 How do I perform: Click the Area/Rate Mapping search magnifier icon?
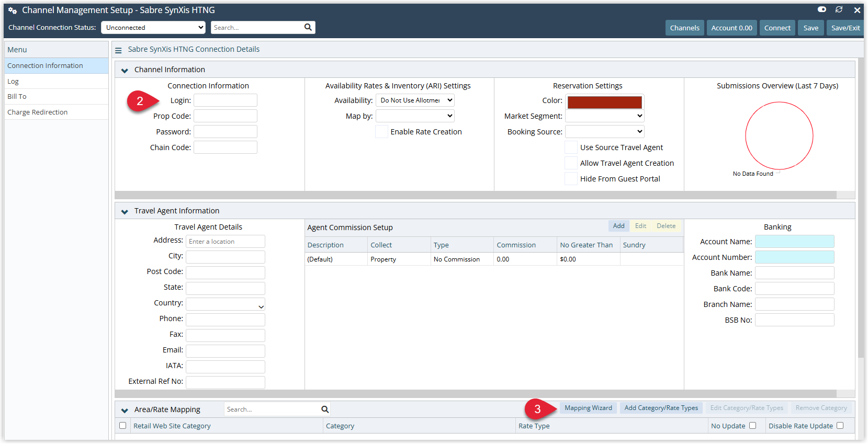pyautogui.click(x=325, y=409)
